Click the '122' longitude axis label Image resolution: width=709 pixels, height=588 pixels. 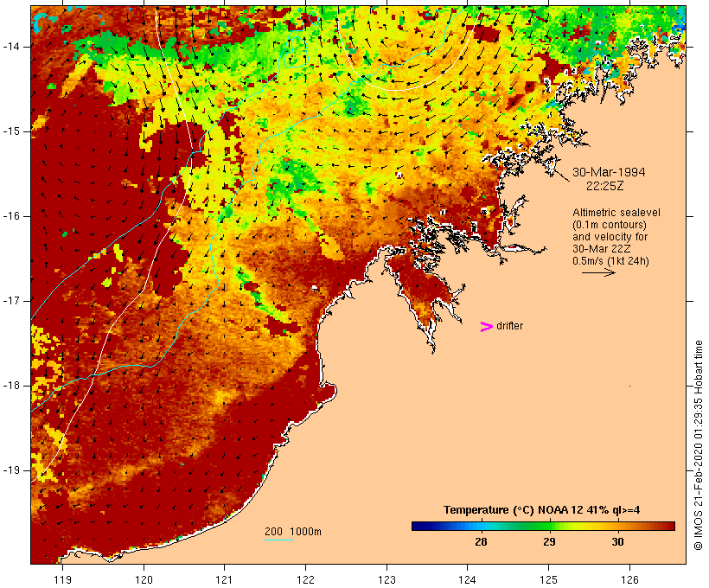pos(306,579)
